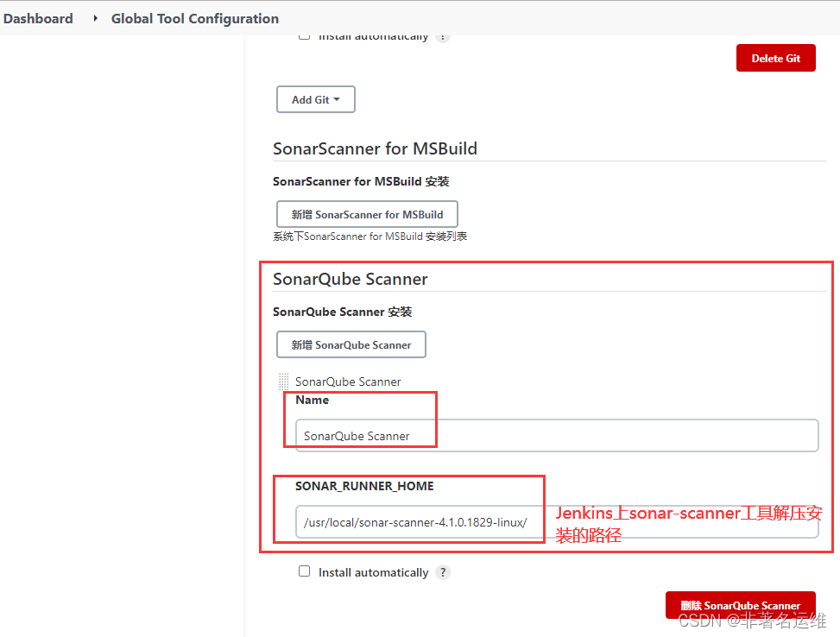Open help icon beside Git Install automatically

(x=443, y=37)
